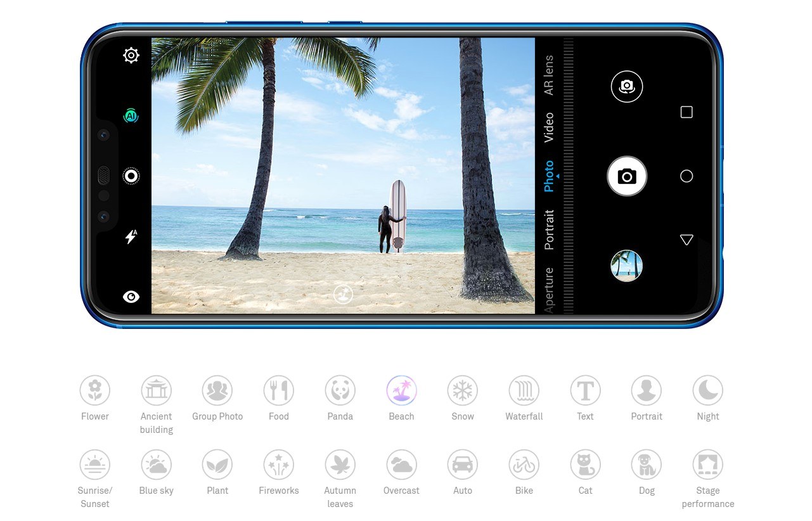
Task: Select the highlighted Beach scene icon
Action: [401, 390]
